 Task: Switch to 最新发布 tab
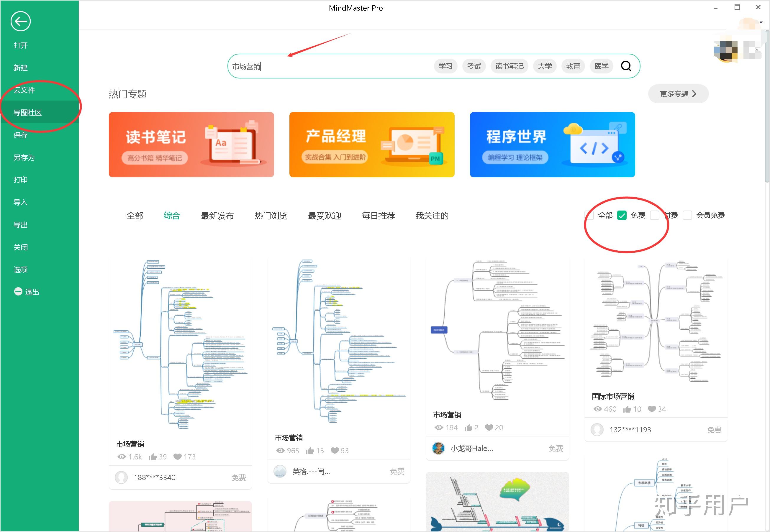pos(217,216)
